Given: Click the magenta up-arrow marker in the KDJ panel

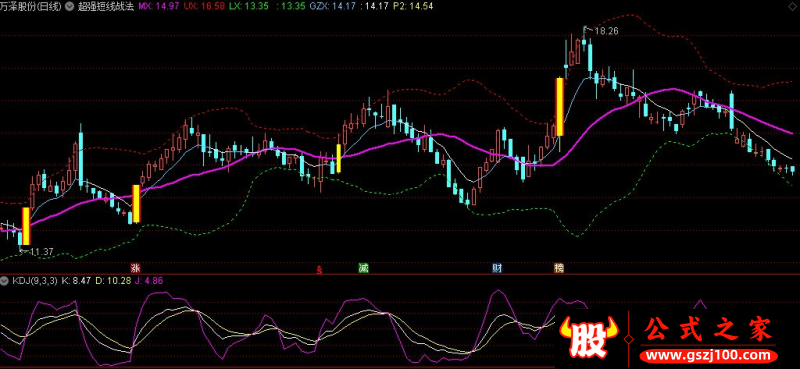Looking at the screenshot, I should (701, 305).
